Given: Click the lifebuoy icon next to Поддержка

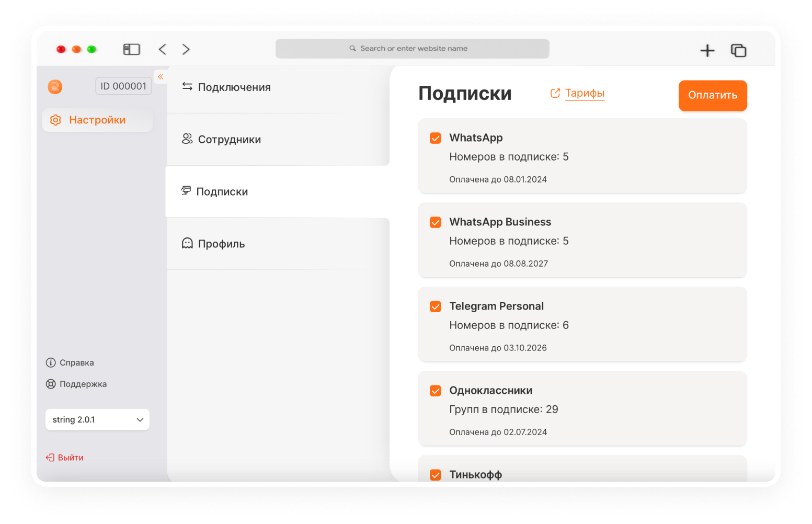Looking at the screenshot, I should (x=51, y=384).
